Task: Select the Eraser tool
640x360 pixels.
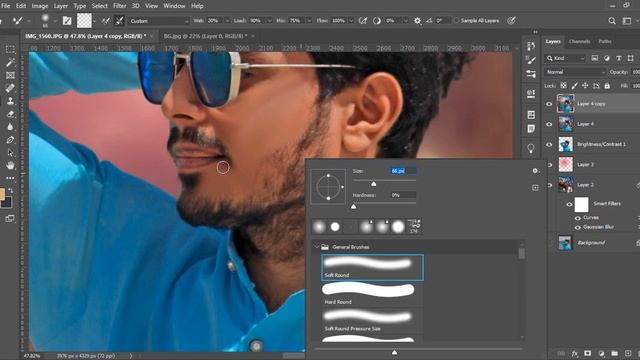Action: [x=10, y=114]
